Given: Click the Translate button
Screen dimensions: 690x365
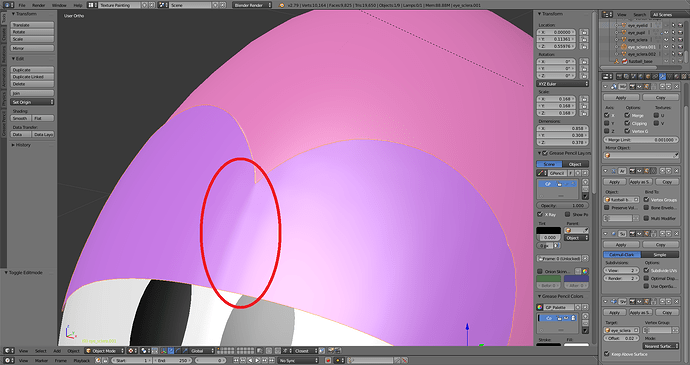Looking at the screenshot, I should (x=32, y=25).
